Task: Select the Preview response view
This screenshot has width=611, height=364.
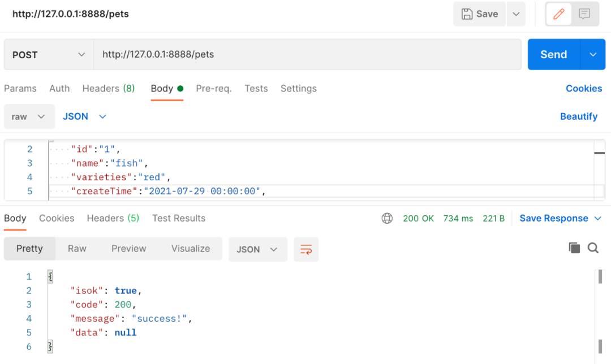Action: click(128, 249)
